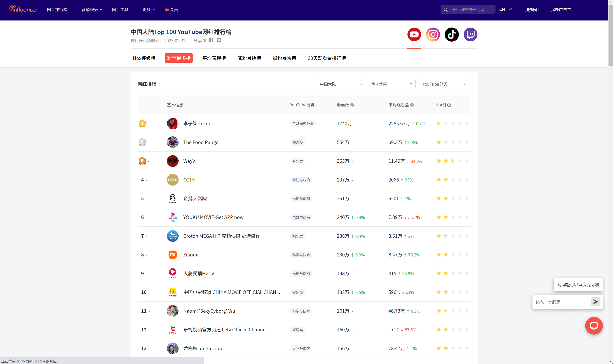Share the ranking via the Twitter icon
Image resolution: width=613 pixels, height=364 pixels.
(219, 40)
